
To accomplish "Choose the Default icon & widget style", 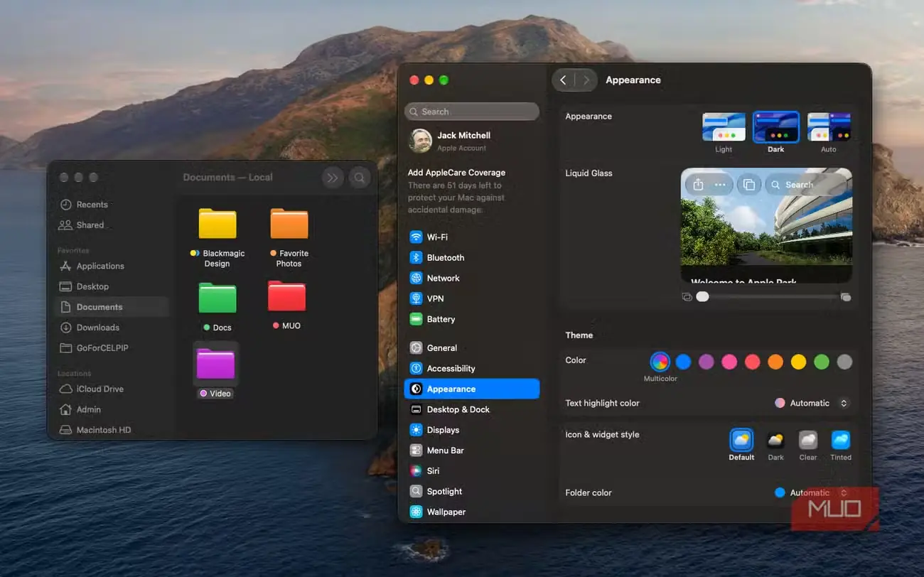I will point(741,441).
